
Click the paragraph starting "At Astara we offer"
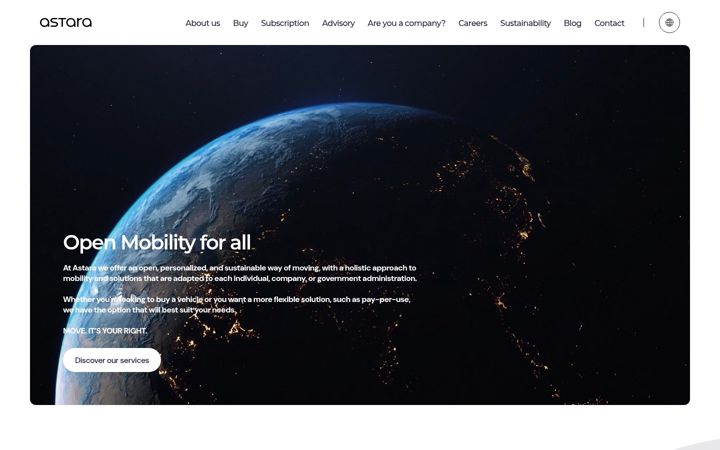pyautogui.click(x=240, y=273)
